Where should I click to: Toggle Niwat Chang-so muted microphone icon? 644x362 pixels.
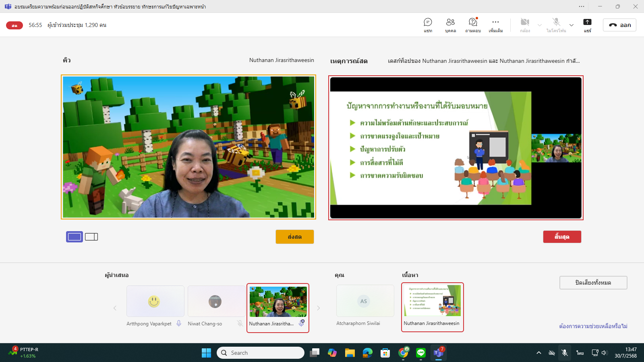click(240, 323)
